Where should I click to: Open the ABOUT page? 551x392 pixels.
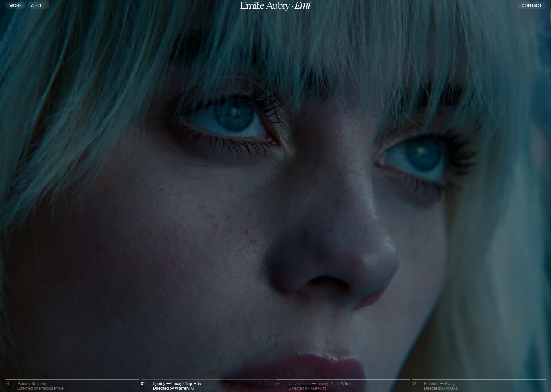click(x=38, y=5)
